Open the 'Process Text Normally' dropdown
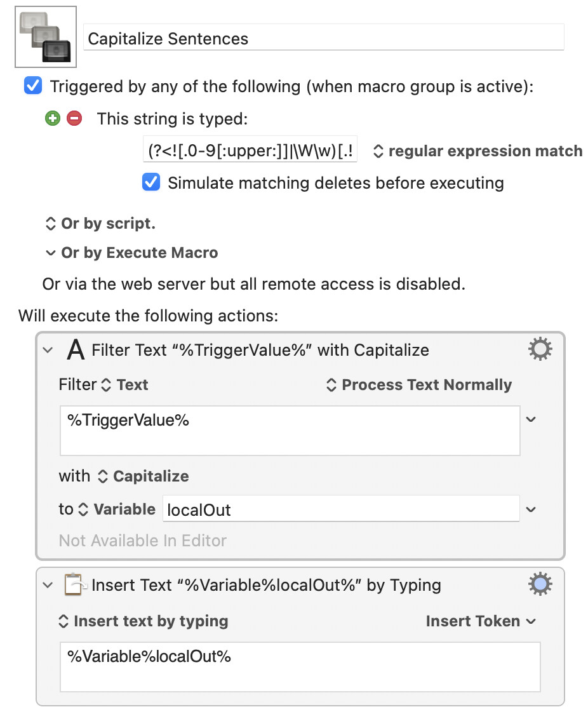 click(x=418, y=385)
